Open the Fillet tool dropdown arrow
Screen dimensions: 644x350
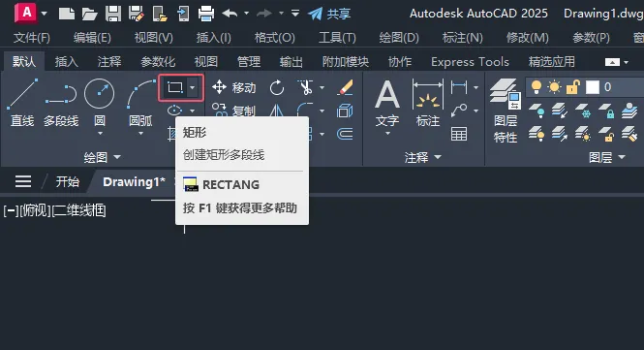click(322, 111)
